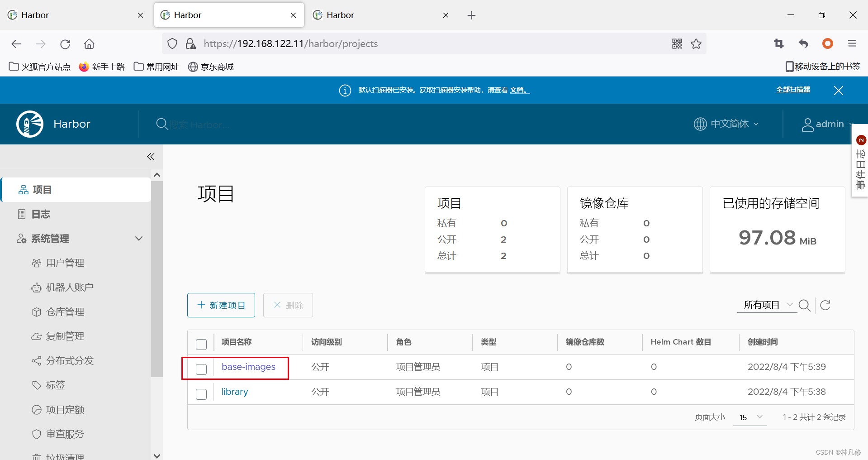This screenshot has width=868, height=460.
Task: Change page size using the 15 dropdown
Action: coord(749,417)
